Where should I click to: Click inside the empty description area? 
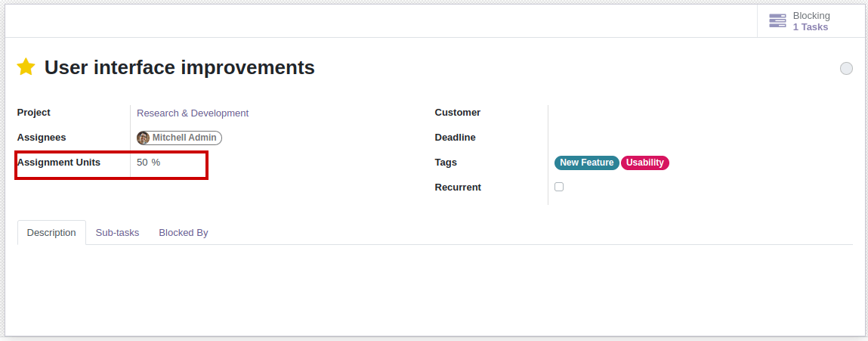(434, 287)
